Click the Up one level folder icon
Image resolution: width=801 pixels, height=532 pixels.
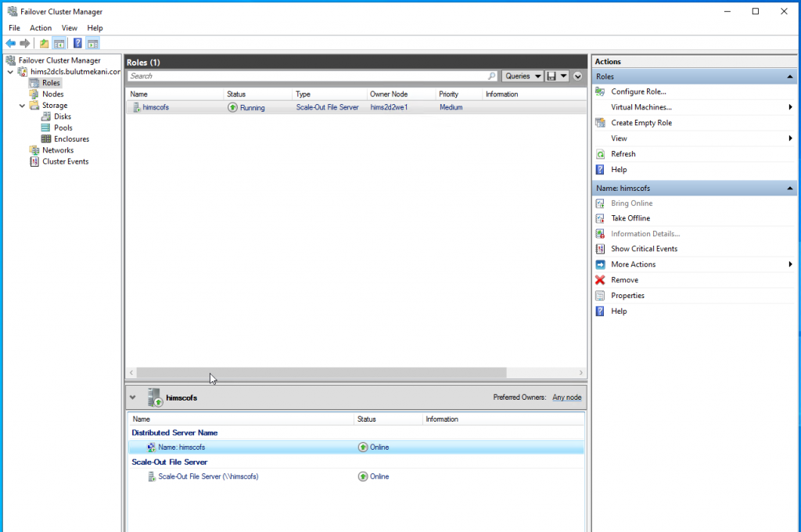pyautogui.click(x=45, y=44)
